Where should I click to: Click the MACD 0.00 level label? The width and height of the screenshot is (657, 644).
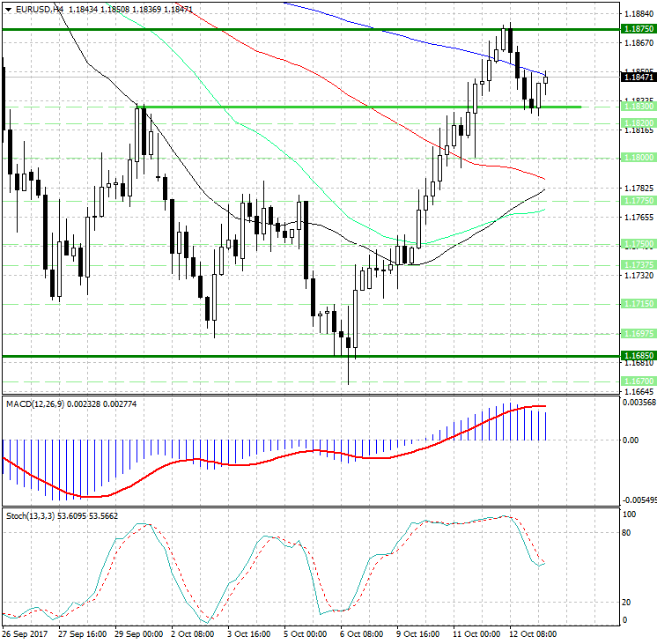[x=631, y=440]
